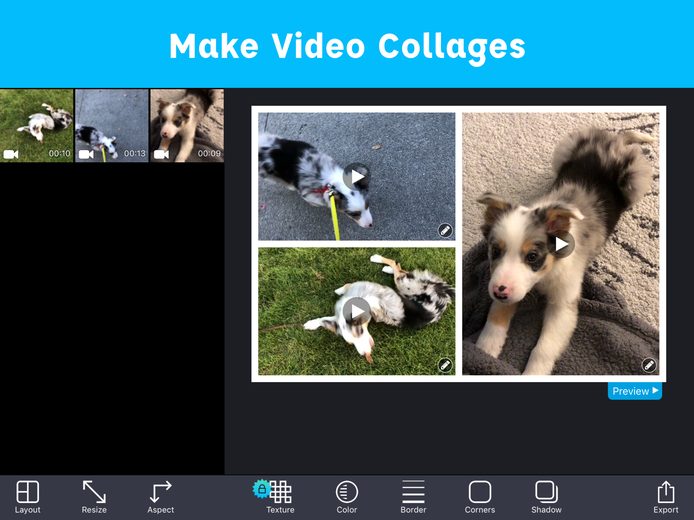Select the 00:10 grass video thumbnail

[37, 126]
